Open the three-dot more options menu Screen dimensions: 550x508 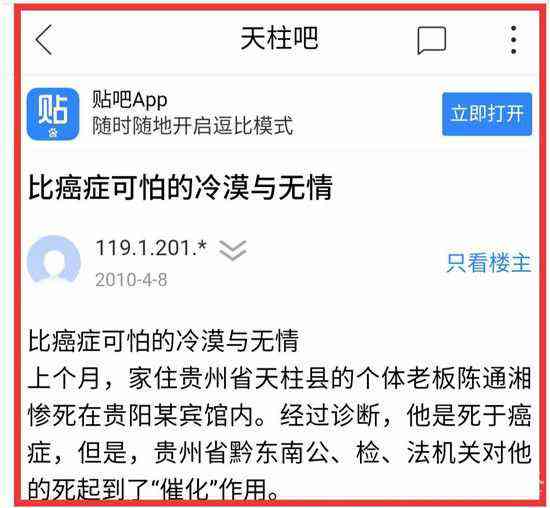click(x=514, y=40)
